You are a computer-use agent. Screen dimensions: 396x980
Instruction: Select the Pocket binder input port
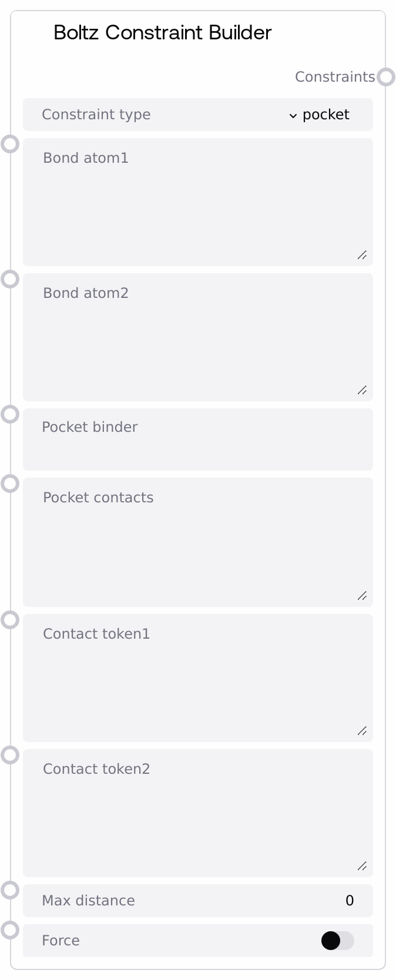(x=10, y=414)
